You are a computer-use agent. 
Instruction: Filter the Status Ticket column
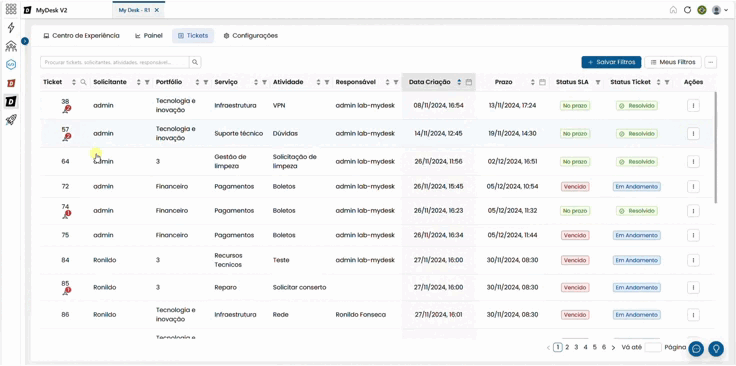pyautogui.click(x=667, y=82)
